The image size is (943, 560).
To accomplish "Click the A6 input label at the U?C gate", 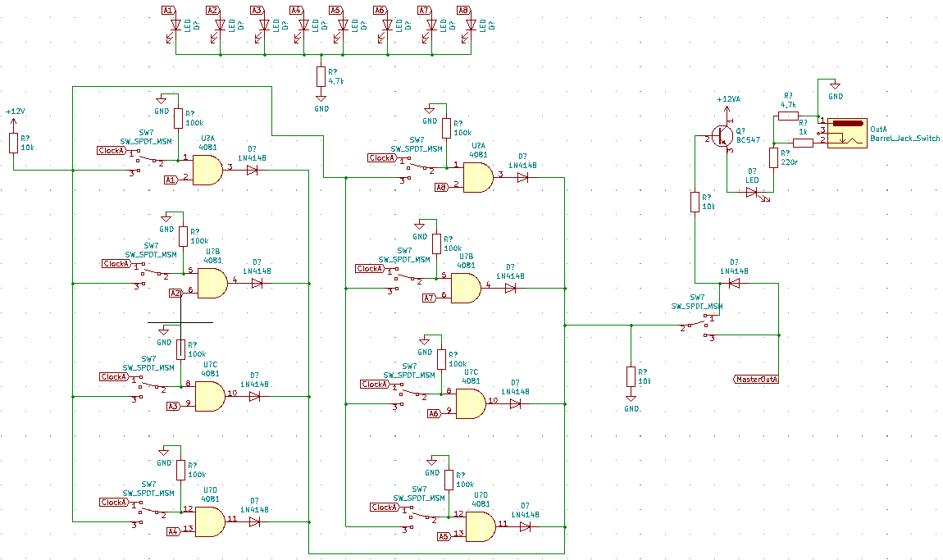I will tap(435, 413).
